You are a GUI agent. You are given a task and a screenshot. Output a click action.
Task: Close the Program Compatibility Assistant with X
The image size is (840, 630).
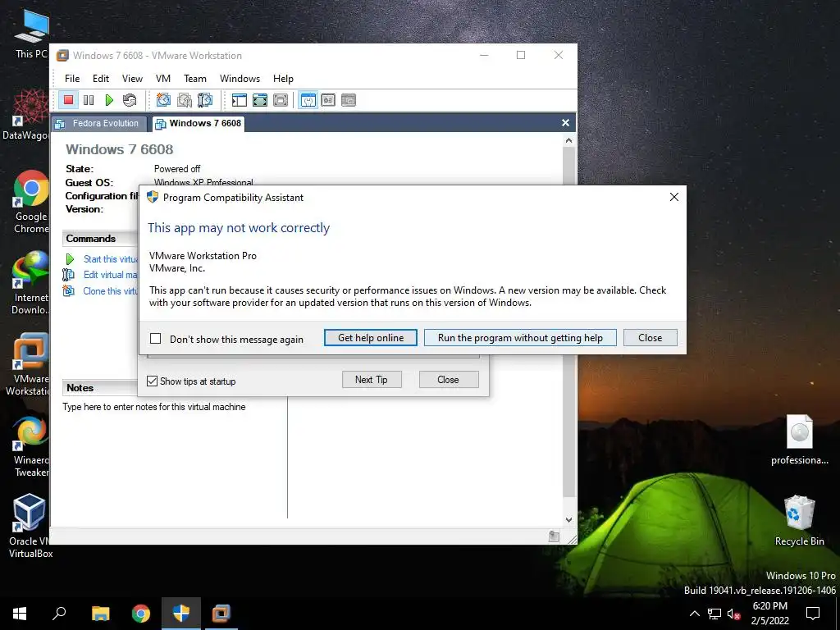click(674, 197)
